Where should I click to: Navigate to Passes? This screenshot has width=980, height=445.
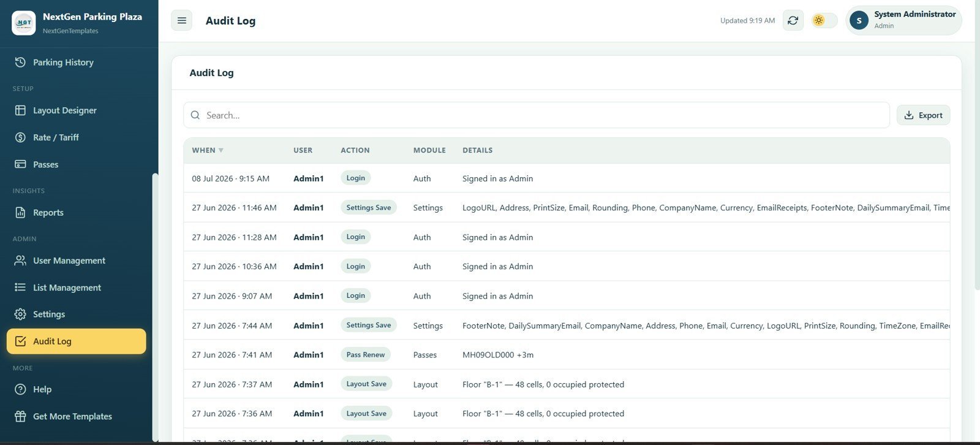pos(77,164)
